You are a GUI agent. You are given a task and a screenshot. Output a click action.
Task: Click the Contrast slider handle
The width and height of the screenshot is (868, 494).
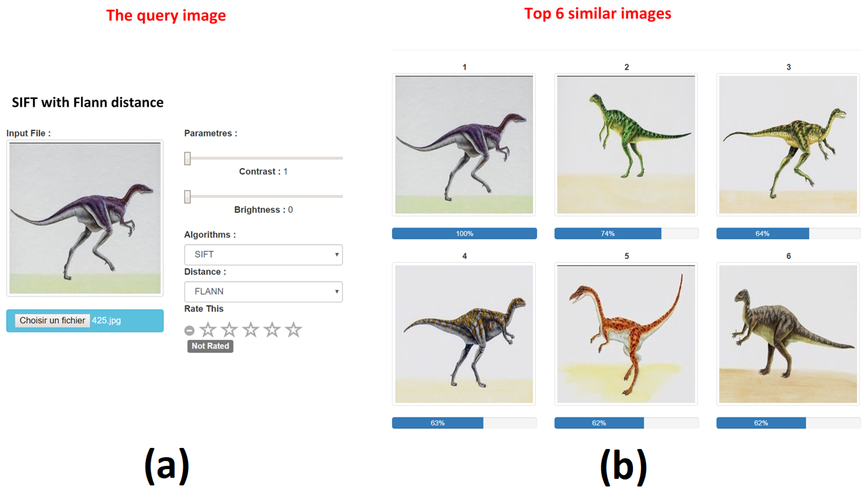coord(187,158)
